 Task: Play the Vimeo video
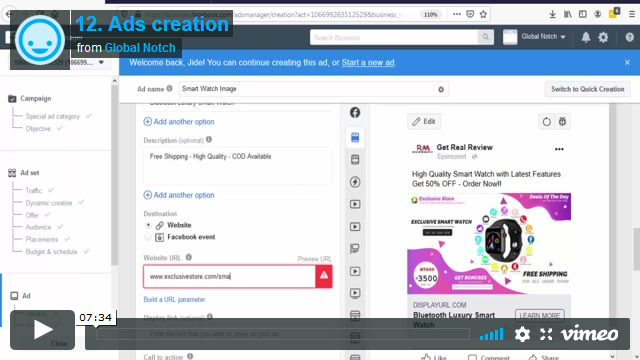pos(42,330)
